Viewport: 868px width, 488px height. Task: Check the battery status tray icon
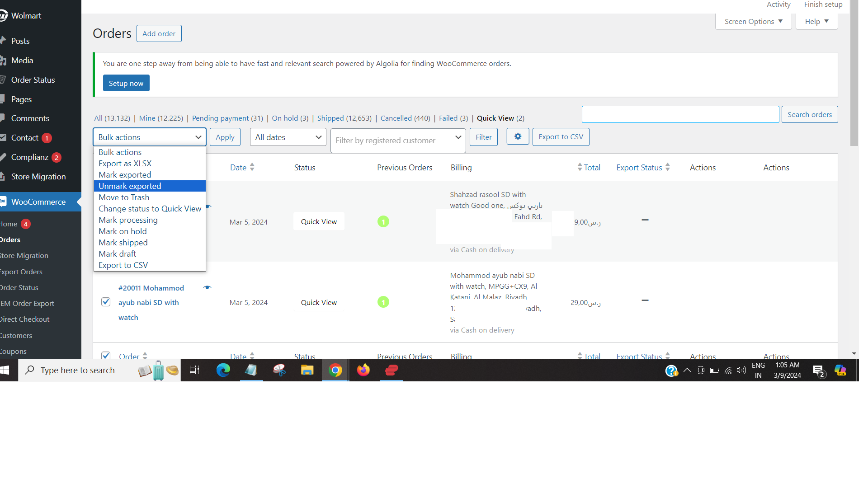coord(714,371)
